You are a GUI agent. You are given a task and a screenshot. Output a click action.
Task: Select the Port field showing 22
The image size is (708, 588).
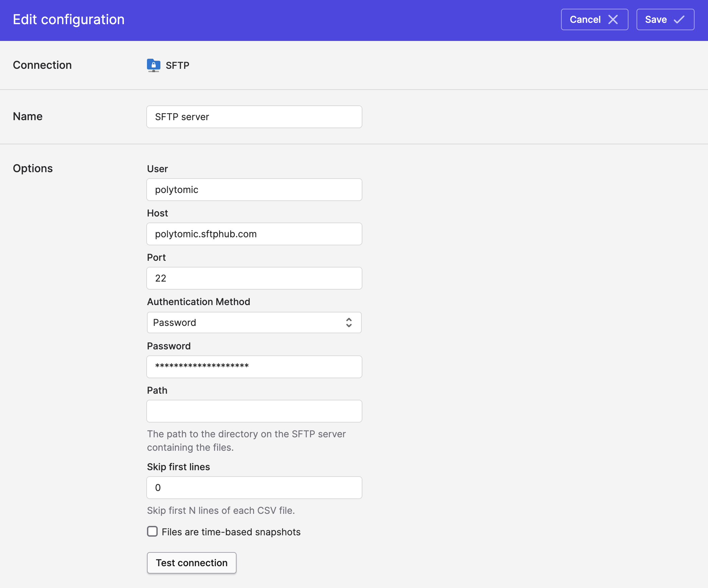point(254,278)
